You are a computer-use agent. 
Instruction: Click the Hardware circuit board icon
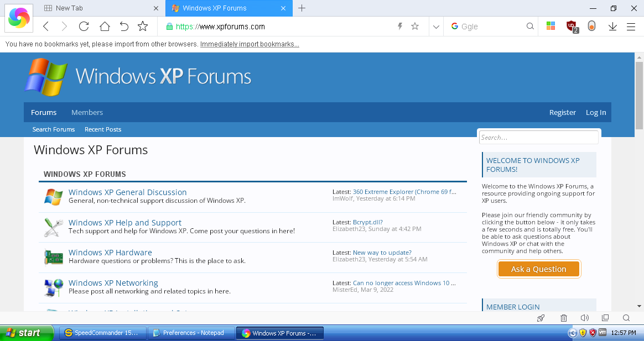tap(54, 258)
